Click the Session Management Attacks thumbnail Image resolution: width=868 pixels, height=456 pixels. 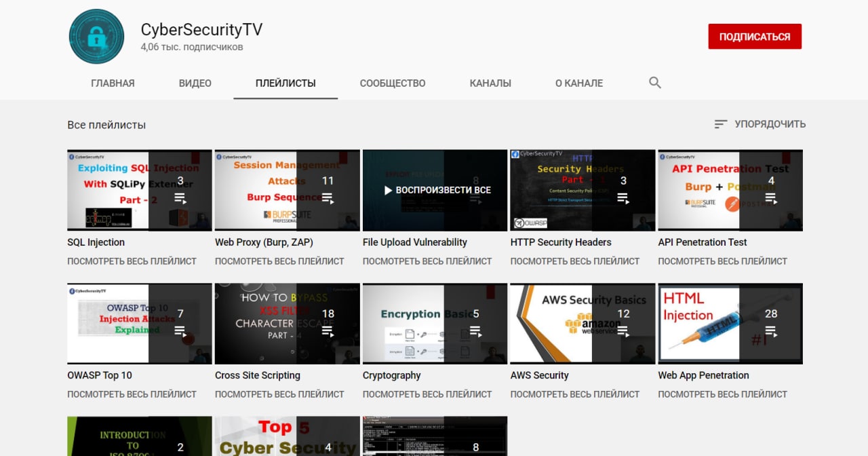pos(288,190)
